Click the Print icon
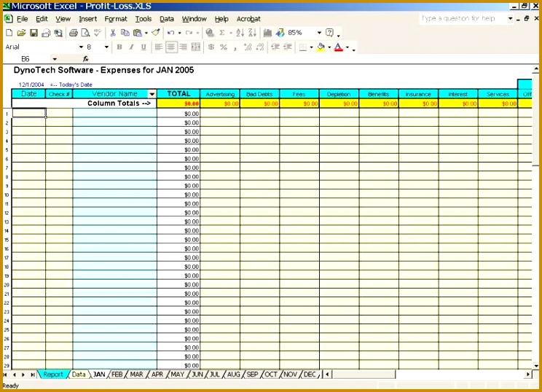Screen dimensions: 542x392 coord(74,33)
